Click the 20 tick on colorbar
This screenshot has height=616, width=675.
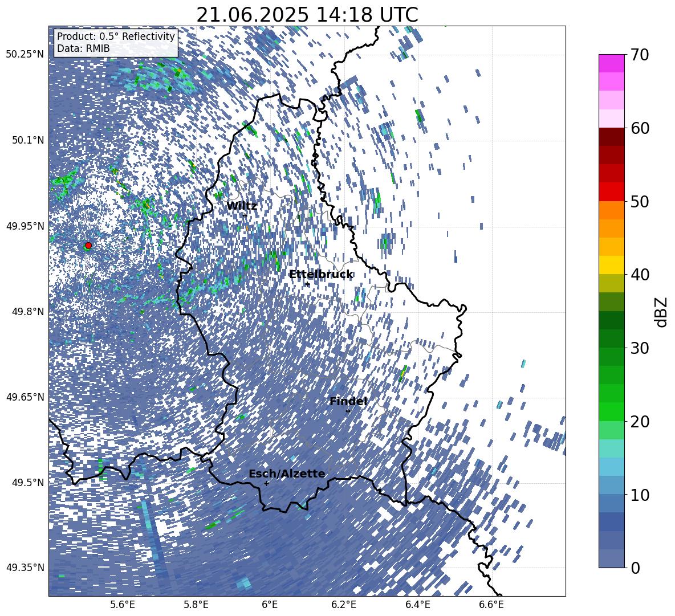click(x=639, y=421)
